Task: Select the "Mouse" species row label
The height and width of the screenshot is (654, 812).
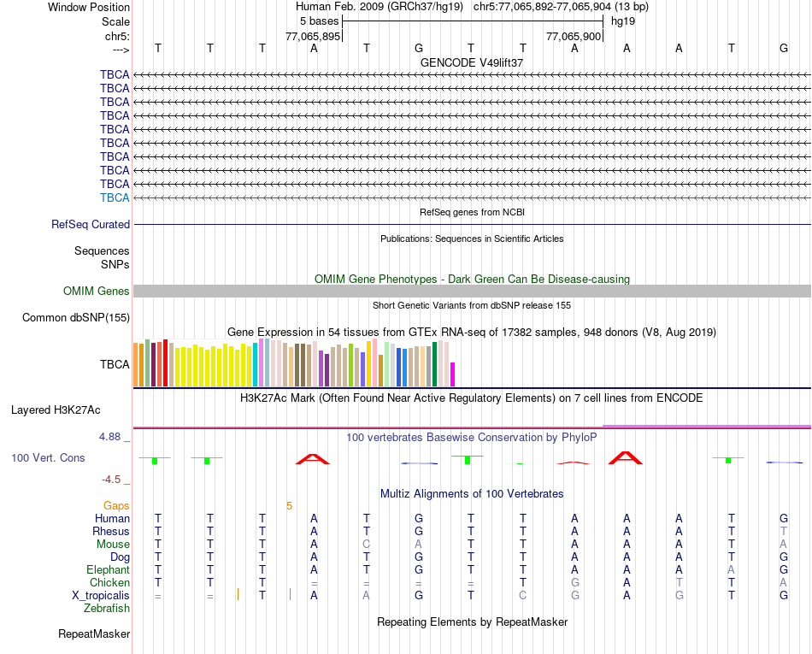Action: pyautogui.click(x=113, y=545)
